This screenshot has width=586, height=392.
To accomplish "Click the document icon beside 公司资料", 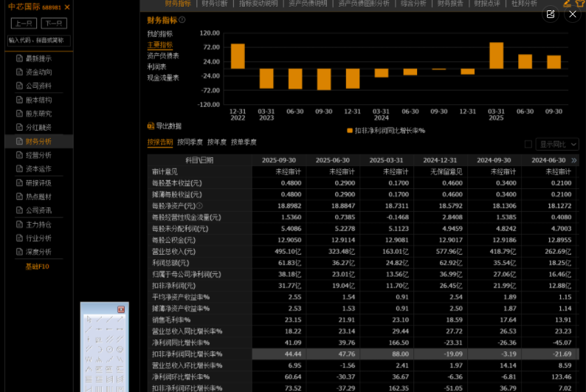I will point(19,86).
